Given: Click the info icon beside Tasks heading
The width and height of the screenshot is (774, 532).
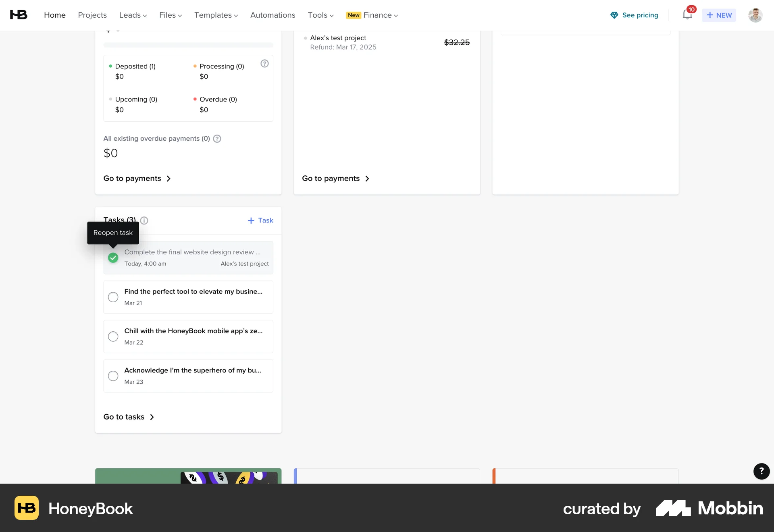Looking at the screenshot, I should click(x=144, y=220).
